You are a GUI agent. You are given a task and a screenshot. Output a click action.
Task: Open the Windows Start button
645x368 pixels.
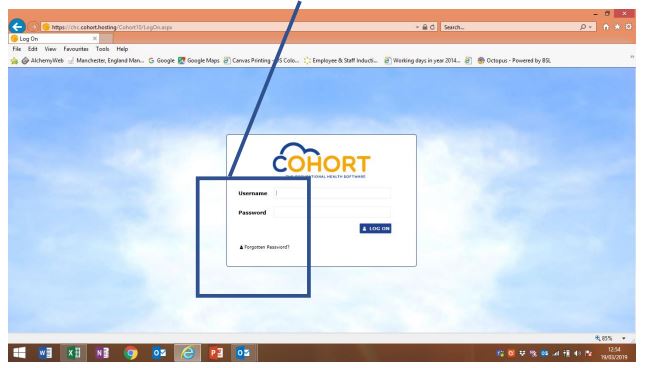click(19, 353)
